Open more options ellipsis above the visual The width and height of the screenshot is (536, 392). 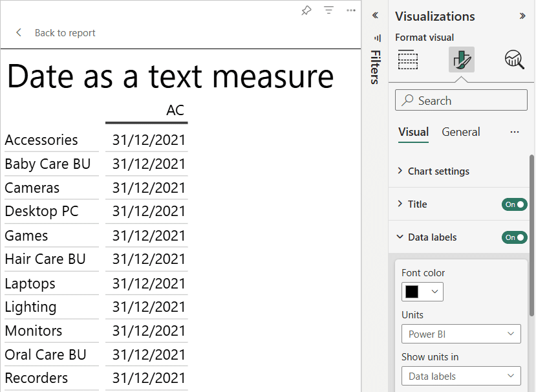click(351, 10)
